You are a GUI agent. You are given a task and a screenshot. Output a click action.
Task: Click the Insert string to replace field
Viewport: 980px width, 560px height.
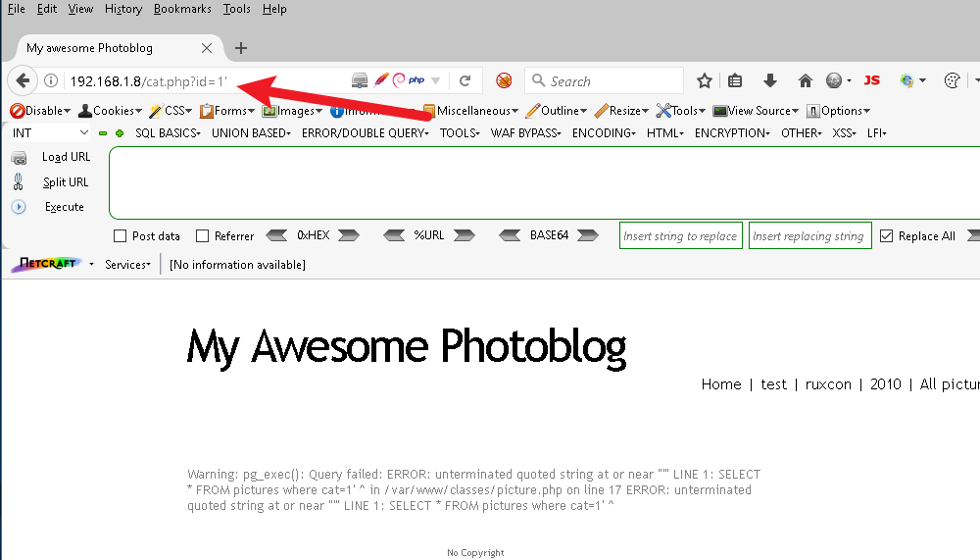680,236
